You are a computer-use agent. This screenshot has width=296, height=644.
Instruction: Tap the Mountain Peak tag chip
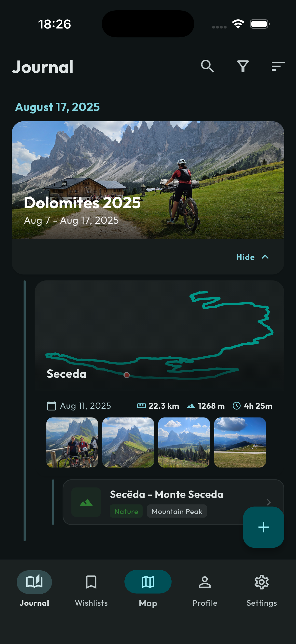(177, 511)
